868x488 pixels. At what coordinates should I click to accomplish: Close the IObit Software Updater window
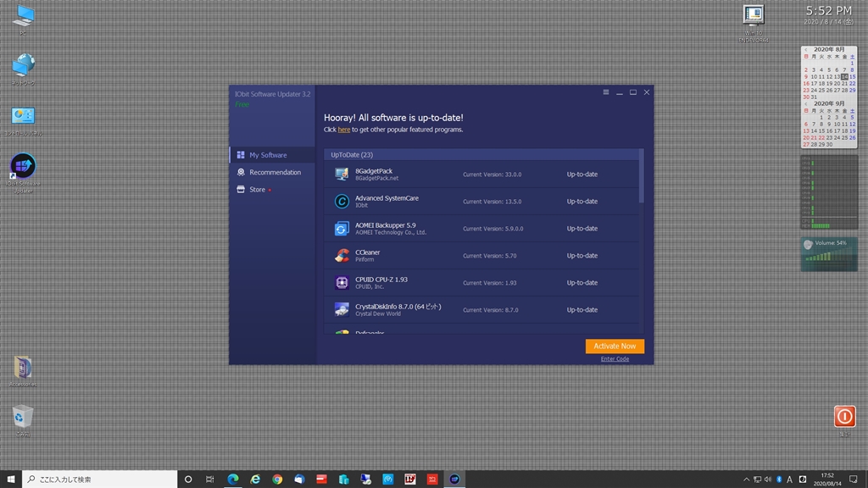[x=647, y=92]
